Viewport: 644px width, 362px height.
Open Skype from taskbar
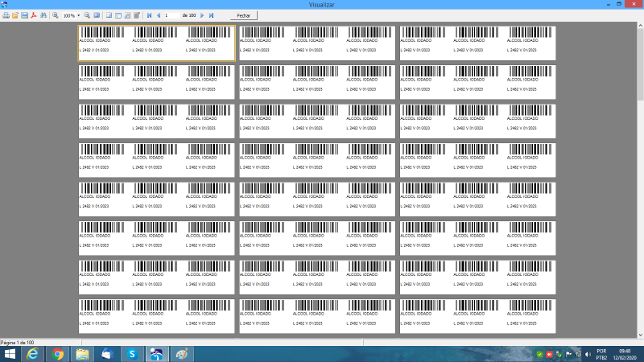[x=132, y=354]
